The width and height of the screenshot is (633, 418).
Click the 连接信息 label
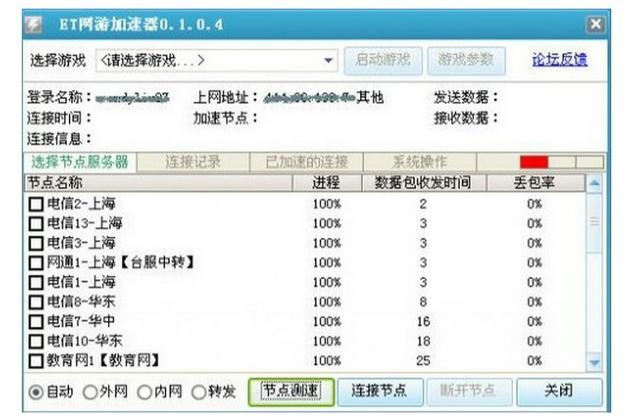coord(59,139)
